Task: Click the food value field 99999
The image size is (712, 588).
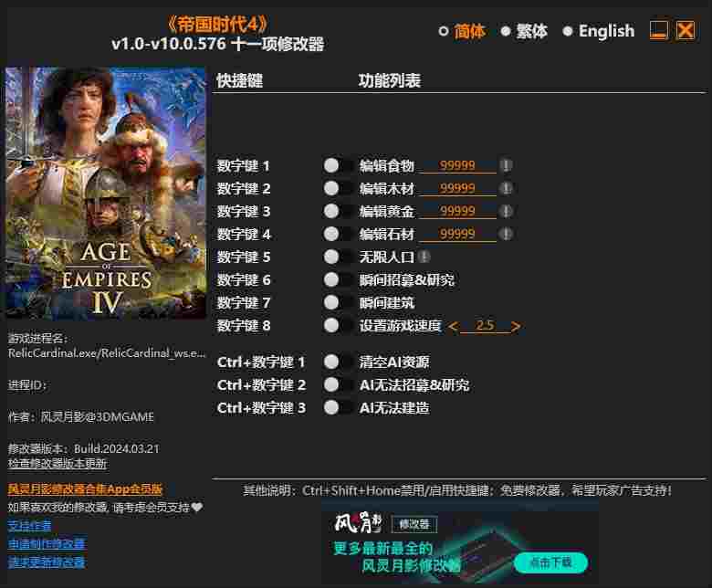Action: 457,166
